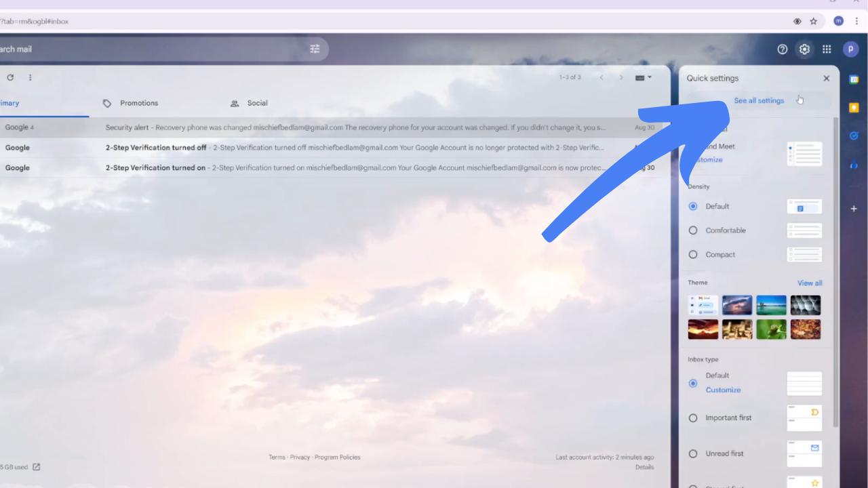Open the Gmail Support help icon
The height and width of the screenshot is (488, 868).
(783, 49)
